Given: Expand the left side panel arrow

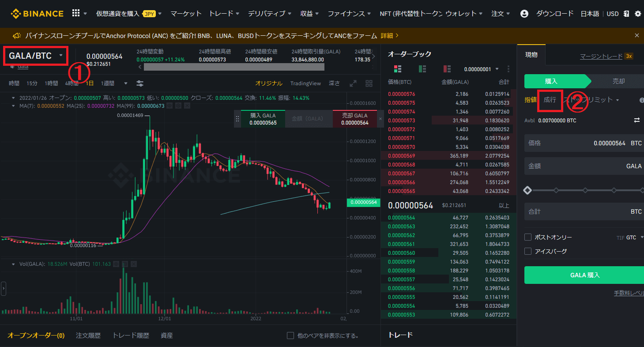Looking at the screenshot, I should pos(4,289).
